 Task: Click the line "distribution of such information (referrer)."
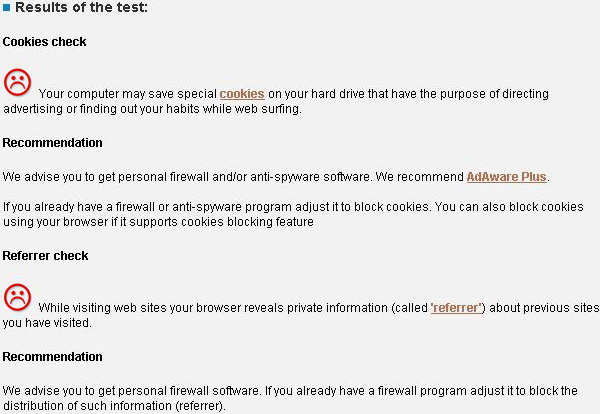pyautogui.click(x=114, y=405)
